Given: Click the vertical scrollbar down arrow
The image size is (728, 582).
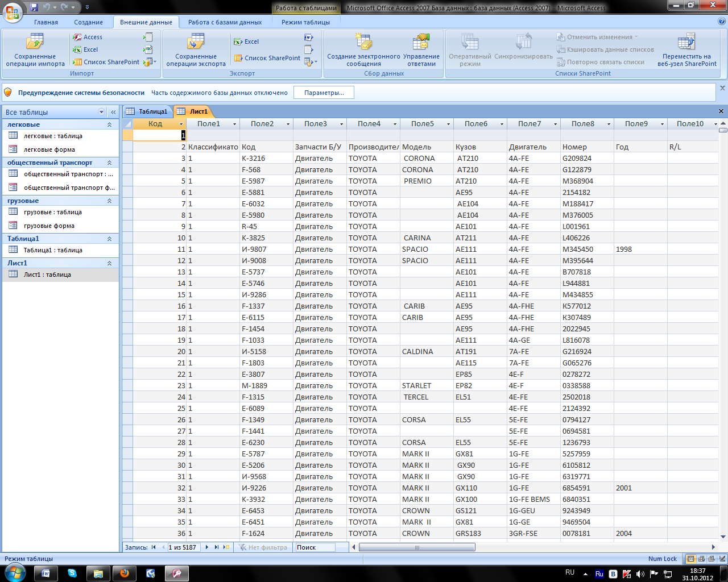Looking at the screenshot, I should click(x=723, y=536).
